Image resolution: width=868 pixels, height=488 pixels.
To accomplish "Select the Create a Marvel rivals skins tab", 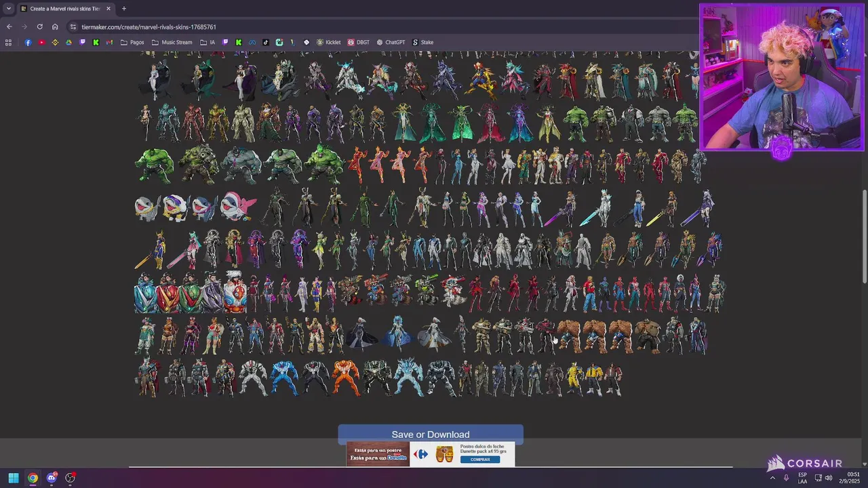I will [65, 9].
